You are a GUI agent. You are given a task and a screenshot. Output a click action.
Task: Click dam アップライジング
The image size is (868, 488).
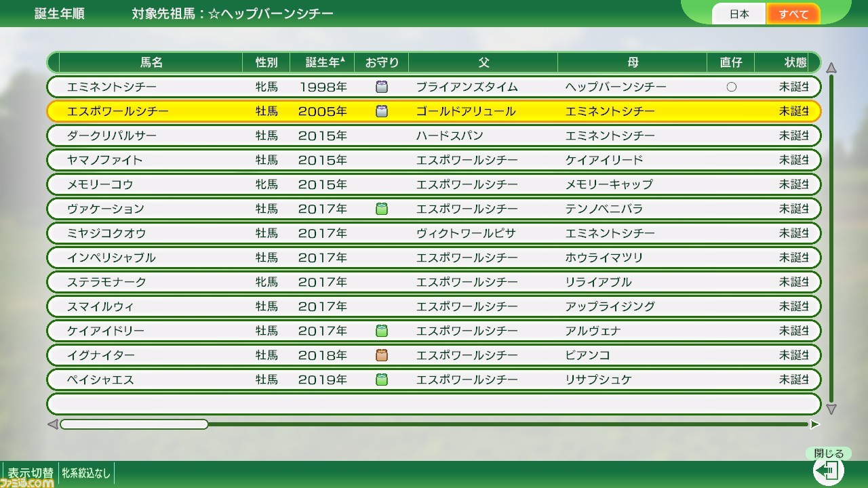[x=610, y=306]
